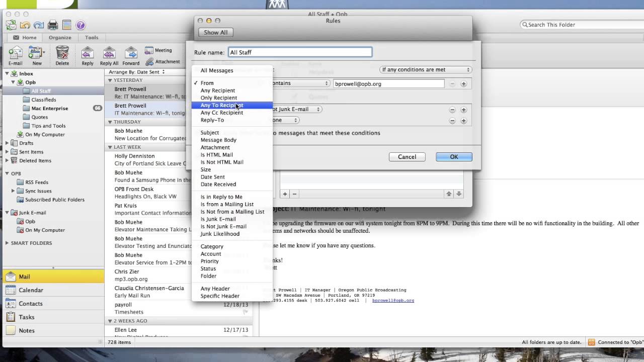Open the Notes view

coord(53,330)
